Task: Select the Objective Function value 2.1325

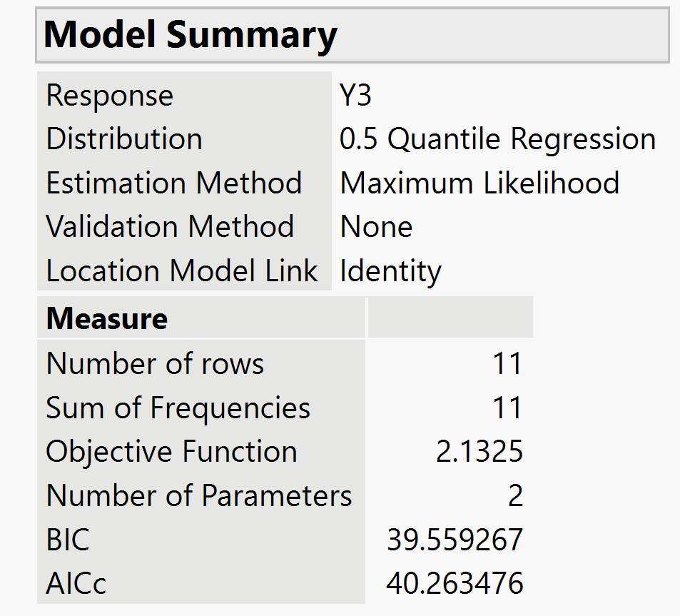Action: click(479, 452)
